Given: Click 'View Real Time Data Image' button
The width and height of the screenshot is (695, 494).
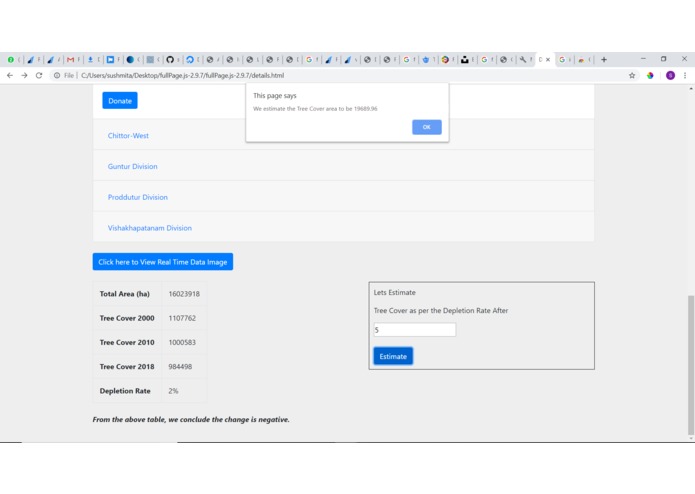Looking at the screenshot, I should (x=163, y=262).
